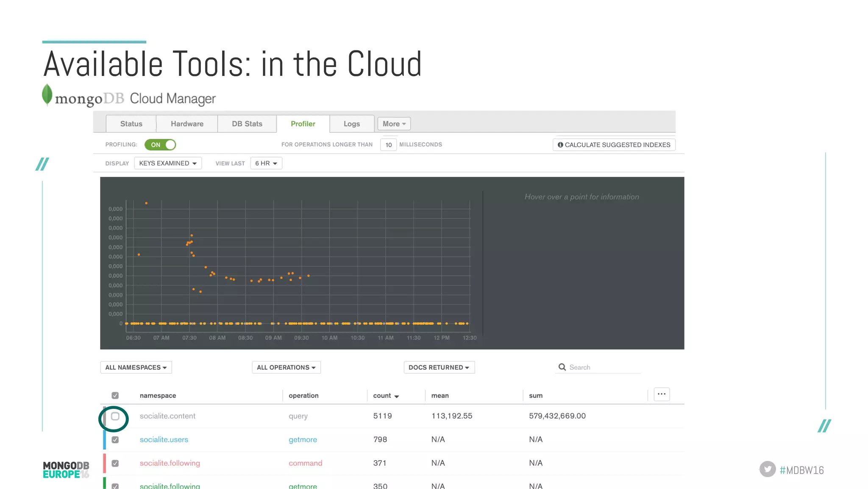Click the topmost orange data point in chart
Screen dimensions: 868x489
[x=146, y=203]
